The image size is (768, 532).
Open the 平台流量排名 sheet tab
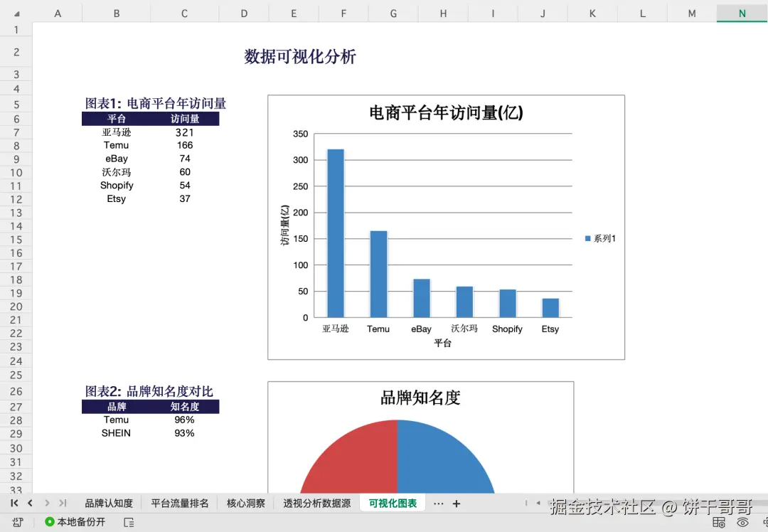click(x=180, y=504)
